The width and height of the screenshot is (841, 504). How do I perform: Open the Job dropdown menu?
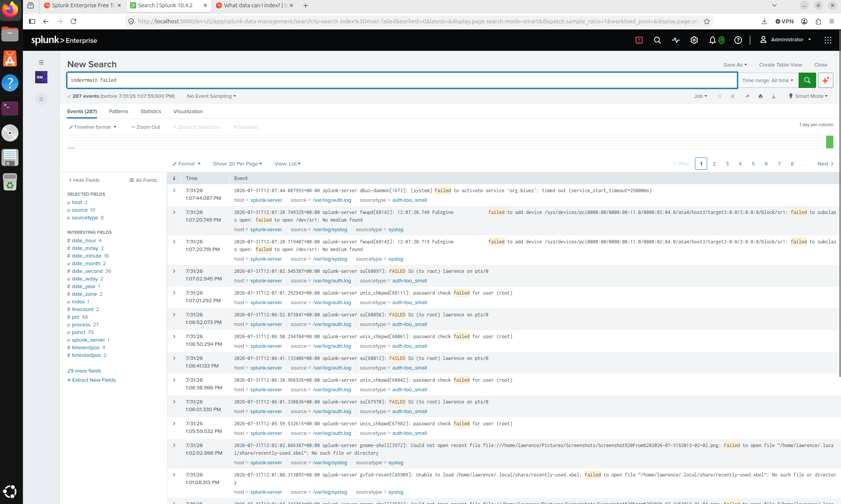700,96
